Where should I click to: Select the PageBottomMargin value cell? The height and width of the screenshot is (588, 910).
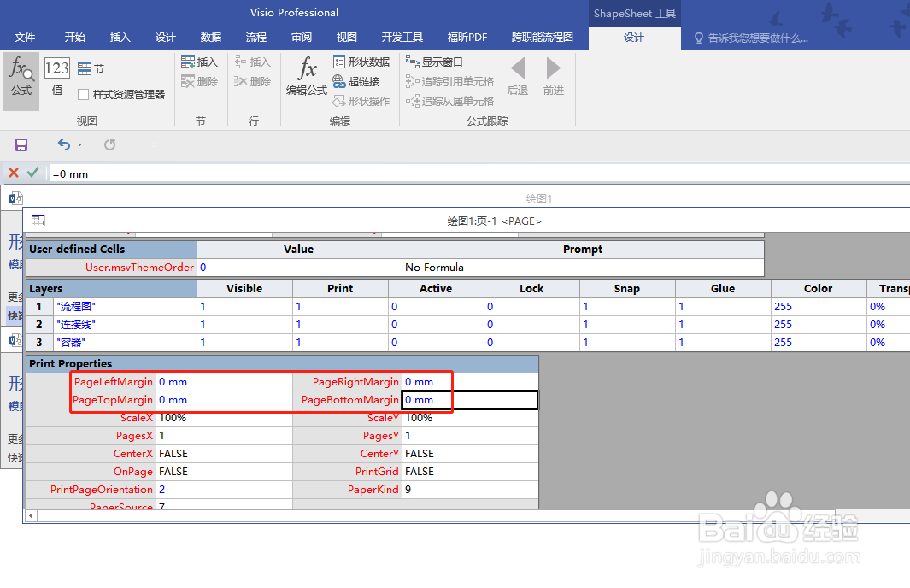(x=470, y=400)
